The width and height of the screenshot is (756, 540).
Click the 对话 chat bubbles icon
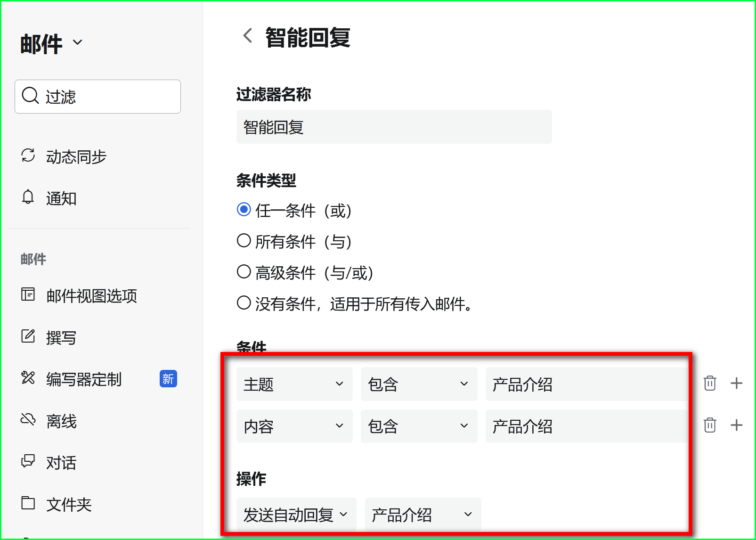click(28, 461)
